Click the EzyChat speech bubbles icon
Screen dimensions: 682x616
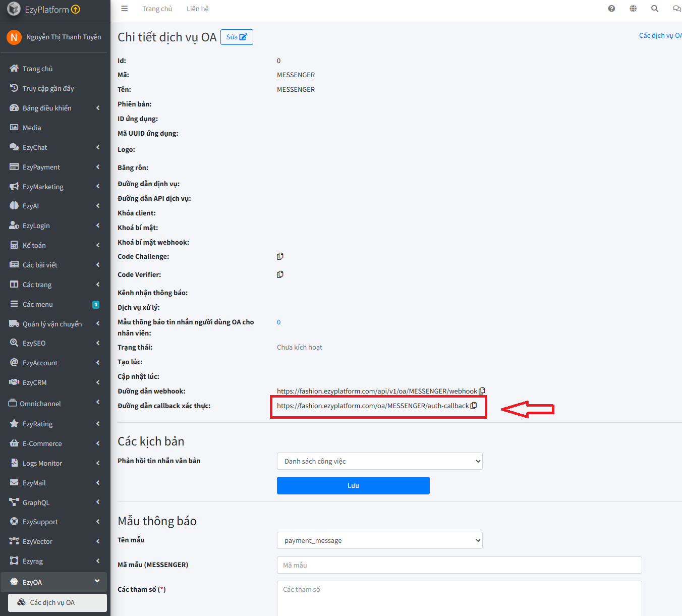[x=14, y=147]
